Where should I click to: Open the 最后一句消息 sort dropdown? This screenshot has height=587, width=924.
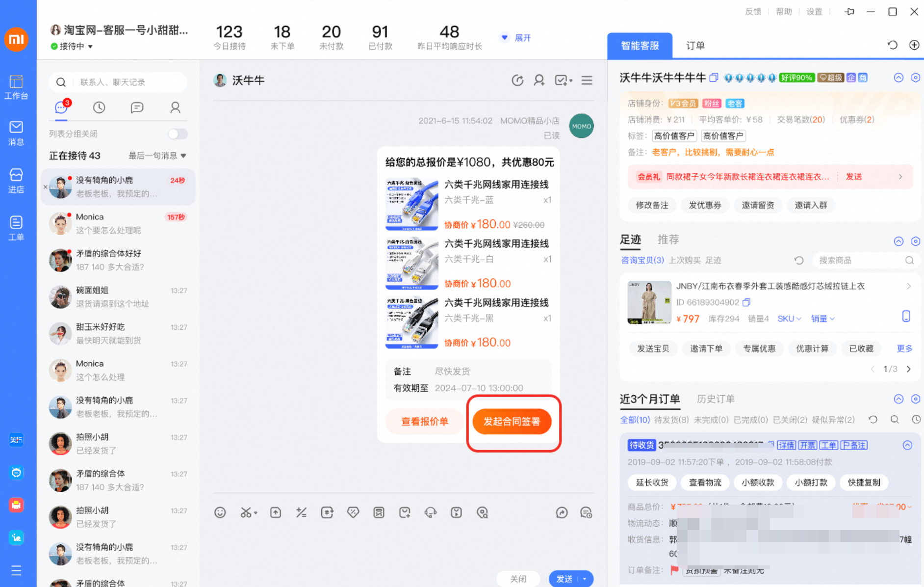click(x=157, y=156)
